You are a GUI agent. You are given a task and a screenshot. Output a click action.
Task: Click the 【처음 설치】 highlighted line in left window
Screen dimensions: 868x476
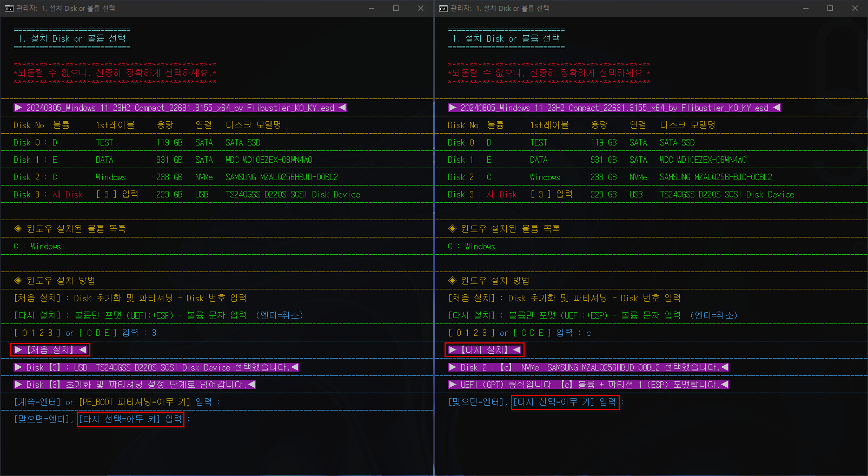50,350
